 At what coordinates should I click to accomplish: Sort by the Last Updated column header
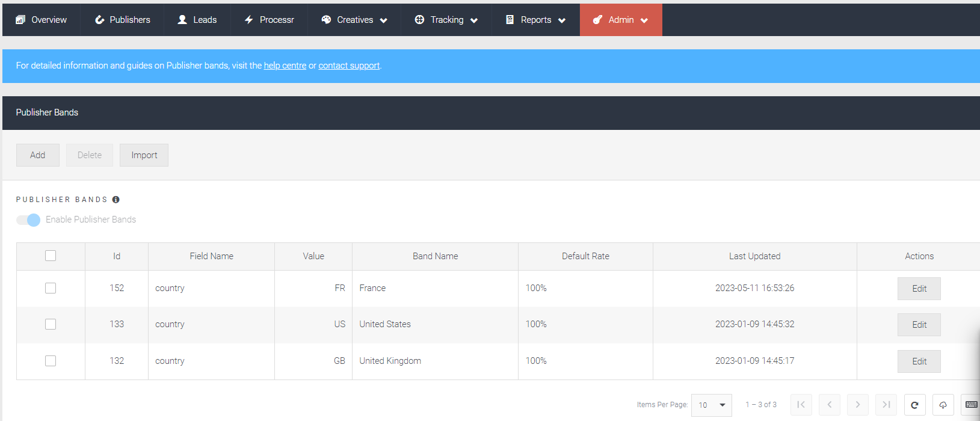click(755, 256)
